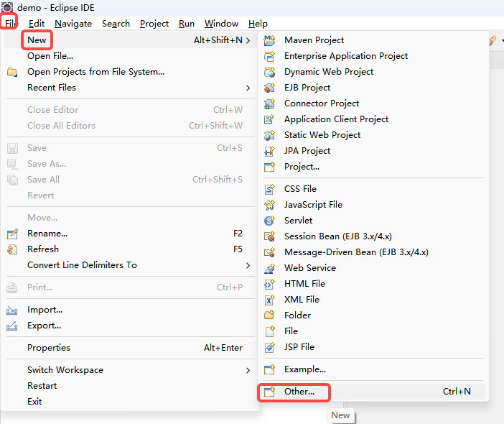Click the Refresh icon

pos(12,249)
